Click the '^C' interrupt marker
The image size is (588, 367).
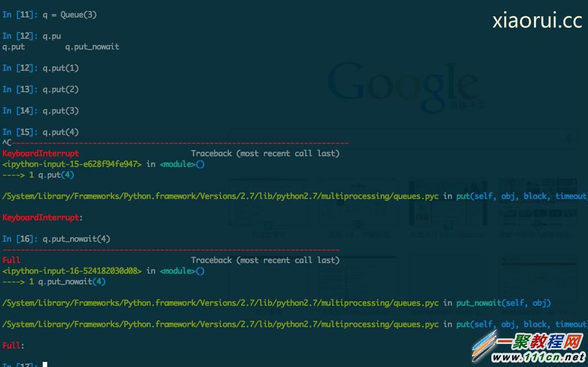tap(7, 143)
